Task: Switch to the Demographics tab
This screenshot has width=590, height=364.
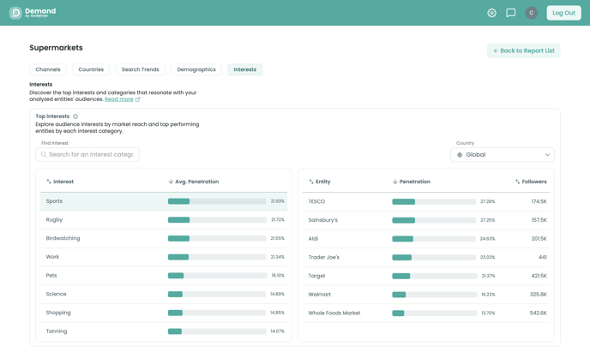Action: click(x=196, y=69)
